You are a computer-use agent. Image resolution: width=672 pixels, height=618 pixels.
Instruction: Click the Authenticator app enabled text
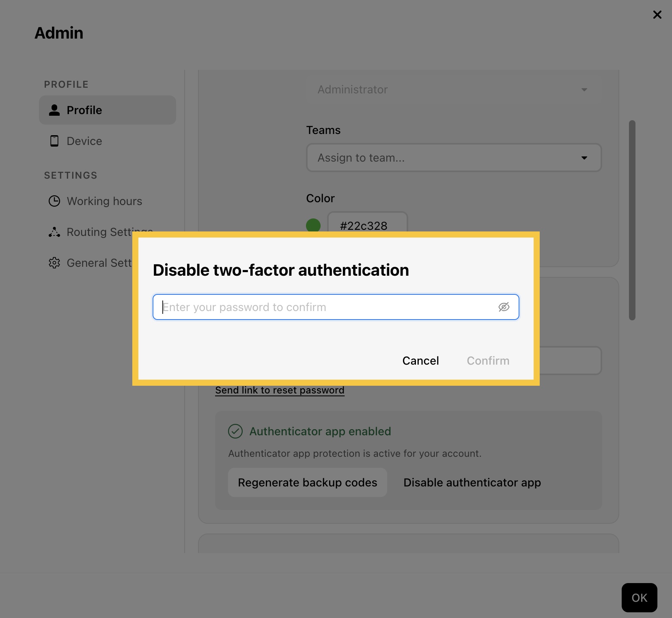320,431
